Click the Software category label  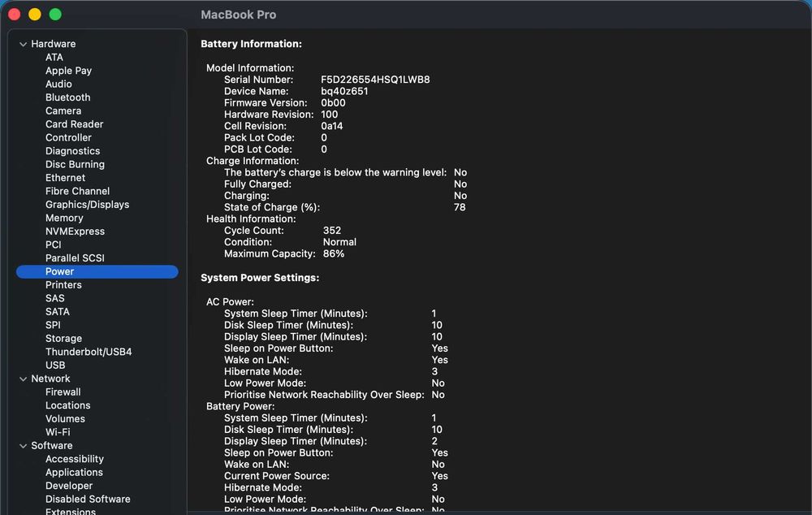click(52, 446)
